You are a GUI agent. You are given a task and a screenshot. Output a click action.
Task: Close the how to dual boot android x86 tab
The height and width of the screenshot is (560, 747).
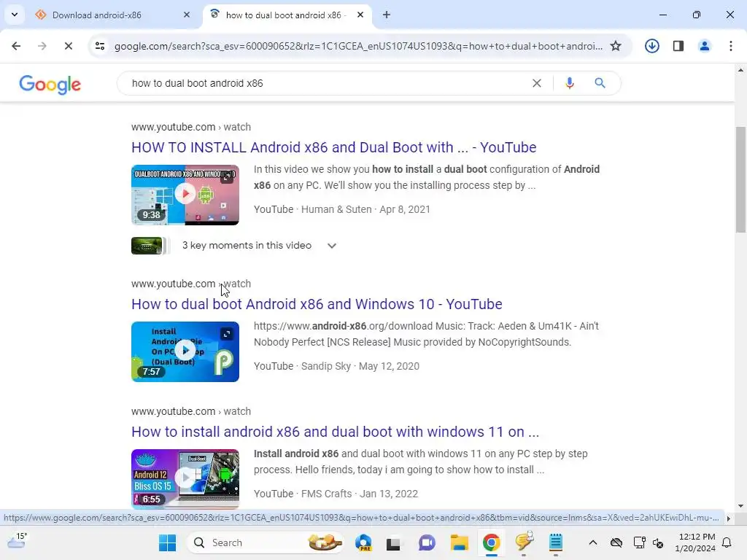(360, 15)
